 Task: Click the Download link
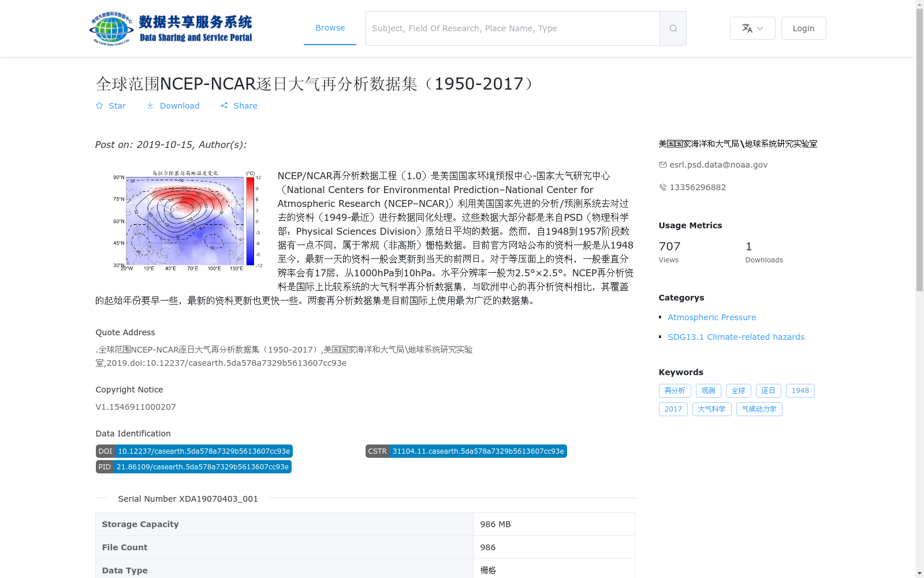pos(173,106)
